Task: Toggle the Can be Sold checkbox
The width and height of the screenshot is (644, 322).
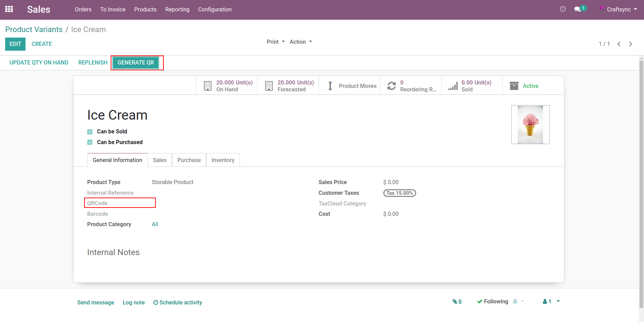Action: (90, 132)
